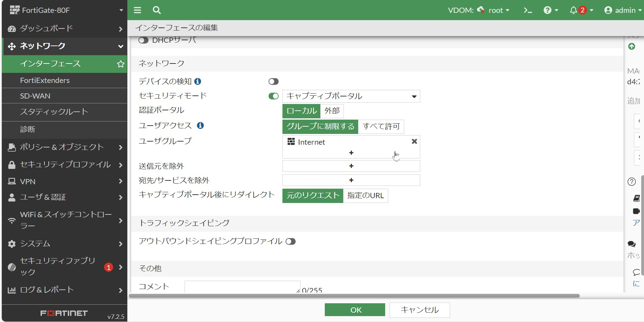
Task: Open the CLI console icon
Action: point(528,10)
